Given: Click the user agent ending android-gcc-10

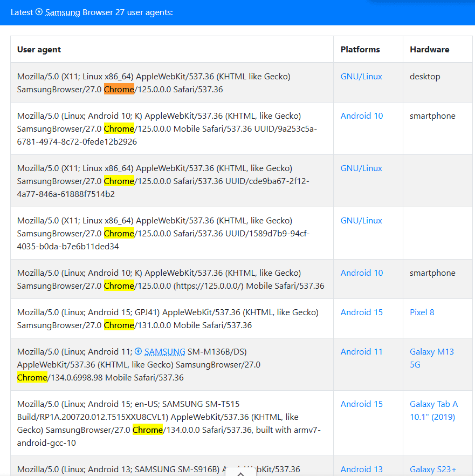Looking at the screenshot, I should pyautogui.click(x=169, y=424).
